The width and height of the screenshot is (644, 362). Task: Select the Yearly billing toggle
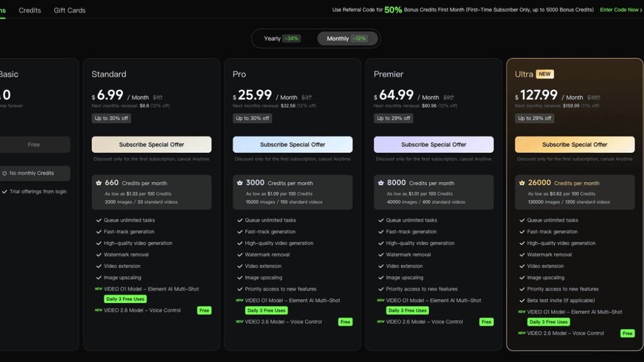click(282, 39)
